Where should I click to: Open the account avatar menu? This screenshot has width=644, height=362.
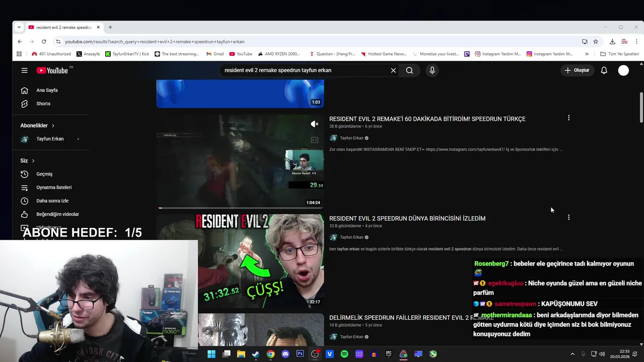coord(623,70)
